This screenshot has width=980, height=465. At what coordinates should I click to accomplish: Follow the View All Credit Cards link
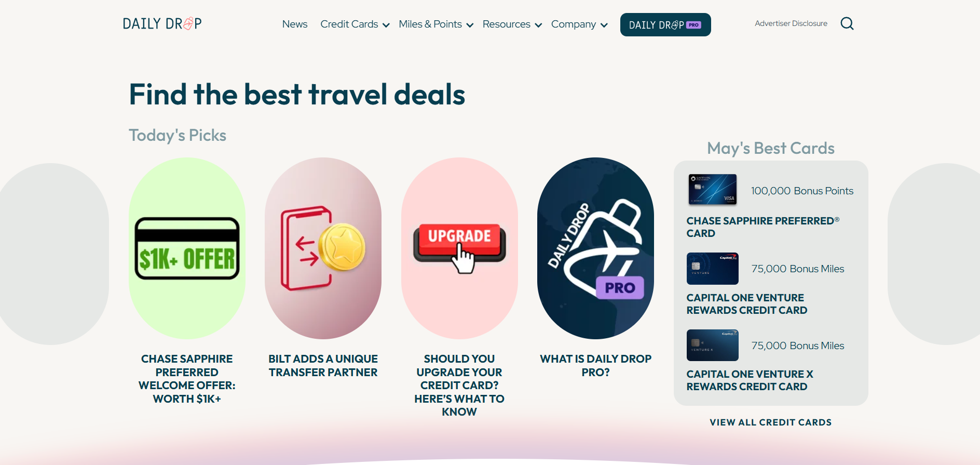[x=771, y=422]
